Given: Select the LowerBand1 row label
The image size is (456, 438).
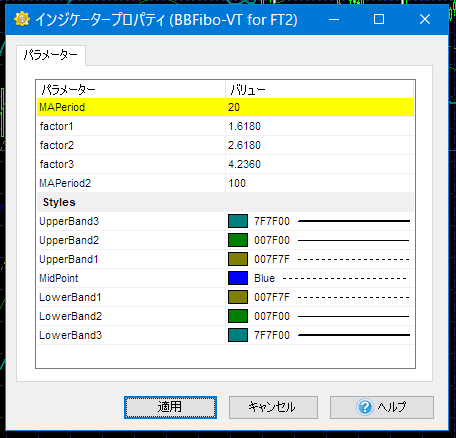Looking at the screenshot, I should click(x=70, y=297).
